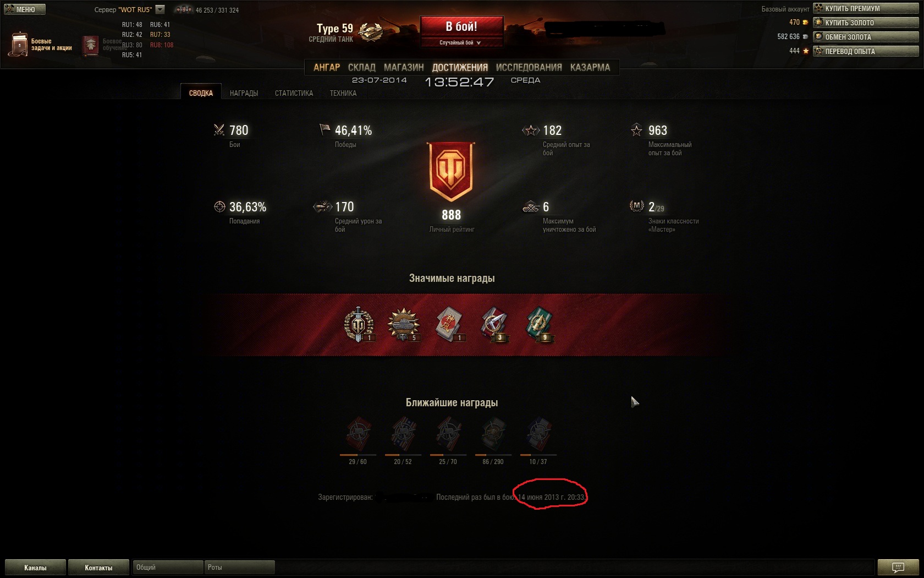Select the Общий chat channel tab
This screenshot has width=924, height=578.
coord(168,567)
